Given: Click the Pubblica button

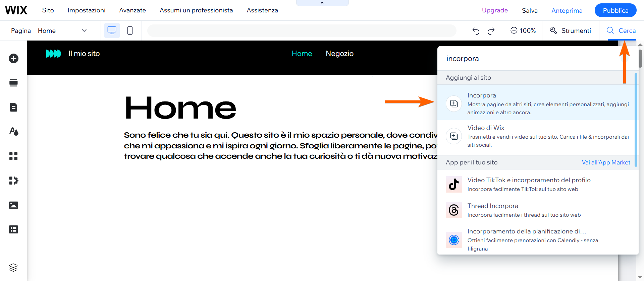Looking at the screenshot, I should click(615, 10).
